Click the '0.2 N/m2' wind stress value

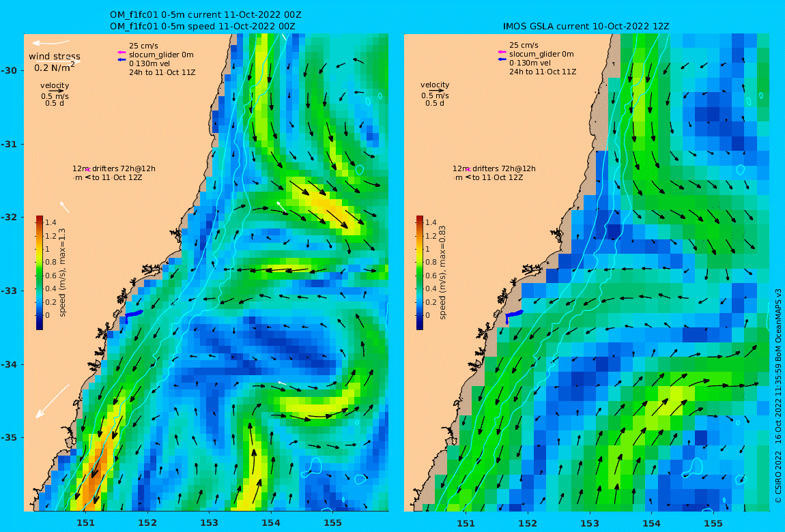coord(55,67)
